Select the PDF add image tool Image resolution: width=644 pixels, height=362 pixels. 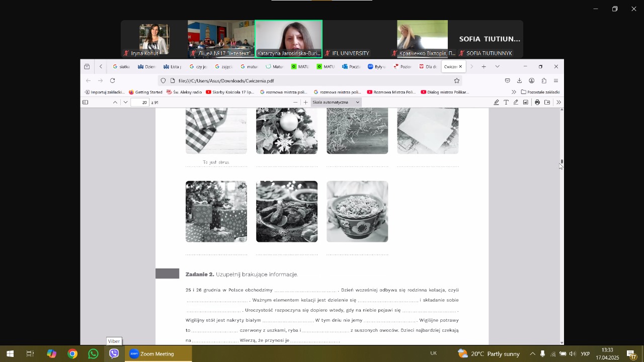click(x=526, y=102)
